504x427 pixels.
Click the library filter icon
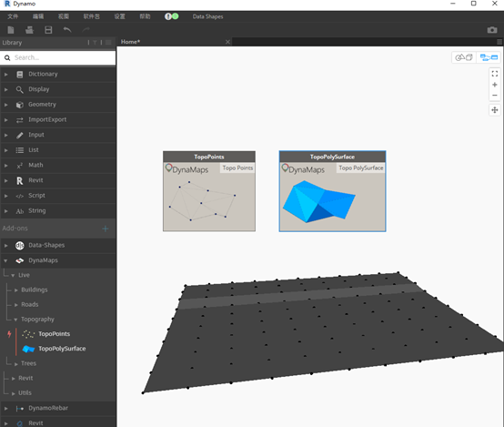(95, 43)
